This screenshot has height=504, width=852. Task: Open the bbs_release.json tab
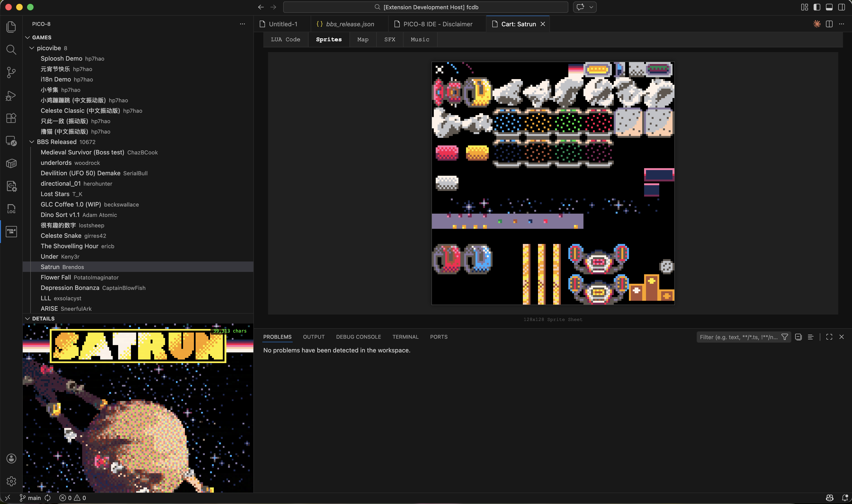(350, 24)
